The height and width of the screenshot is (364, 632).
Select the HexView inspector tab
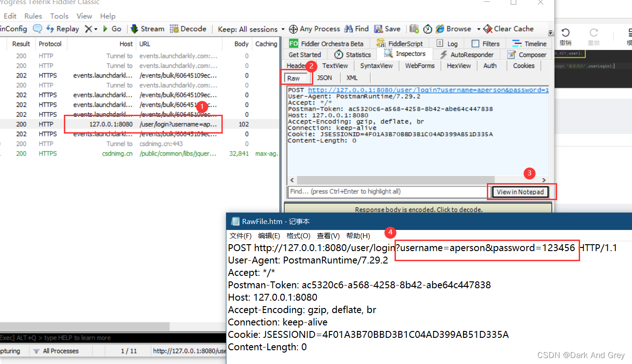tap(458, 66)
